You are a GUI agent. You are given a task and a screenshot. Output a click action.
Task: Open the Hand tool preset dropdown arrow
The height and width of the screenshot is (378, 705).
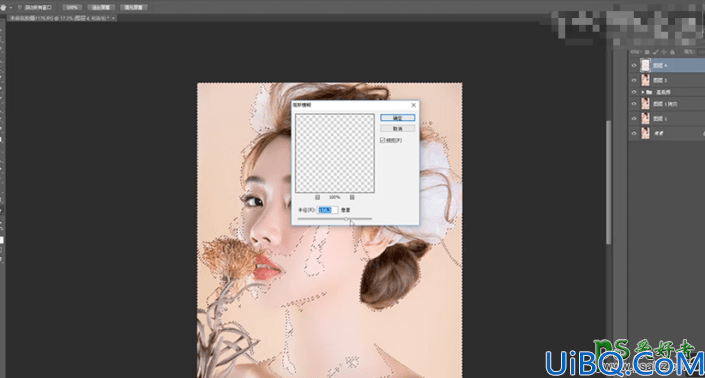coord(11,8)
